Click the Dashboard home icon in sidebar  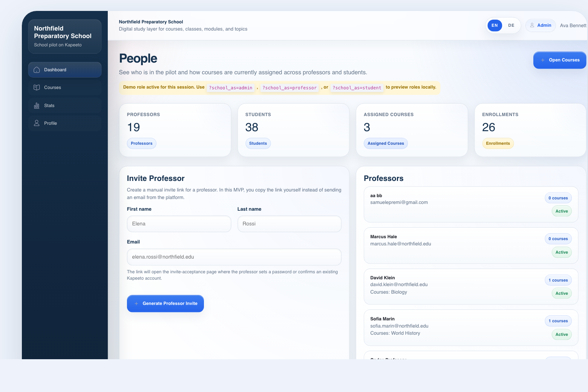pyautogui.click(x=37, y=70)
